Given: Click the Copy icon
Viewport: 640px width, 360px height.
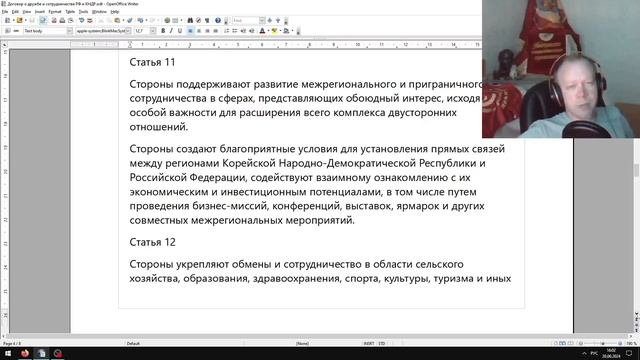Looking at the screenshot, I should pos(109,20).
